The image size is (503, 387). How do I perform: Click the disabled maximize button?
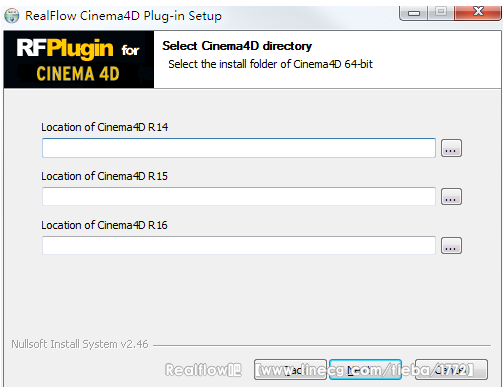[441, 13]
